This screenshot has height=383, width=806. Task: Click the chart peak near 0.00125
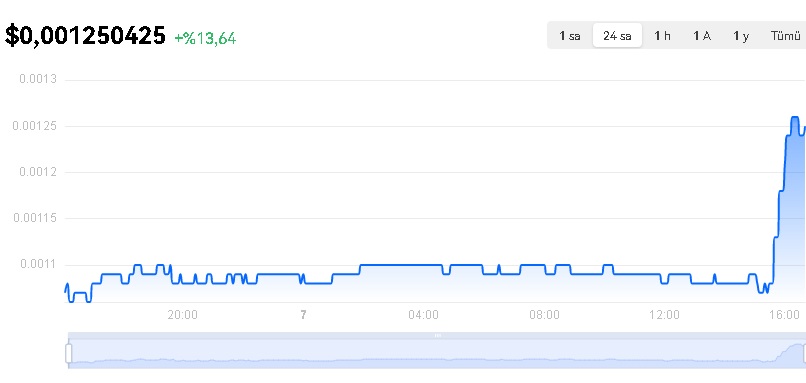click(x=795, y=118)
